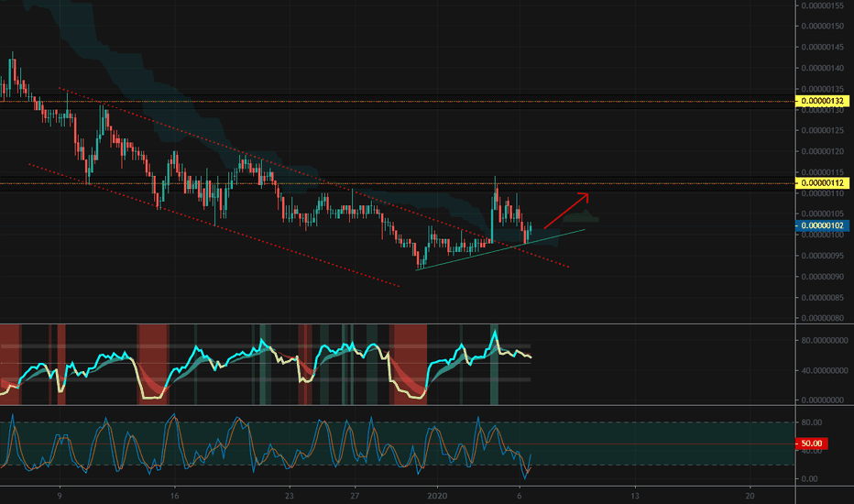Select the 0.00000120 price axis value
This screenshot has width=854, height=504.
click(823, 151)
